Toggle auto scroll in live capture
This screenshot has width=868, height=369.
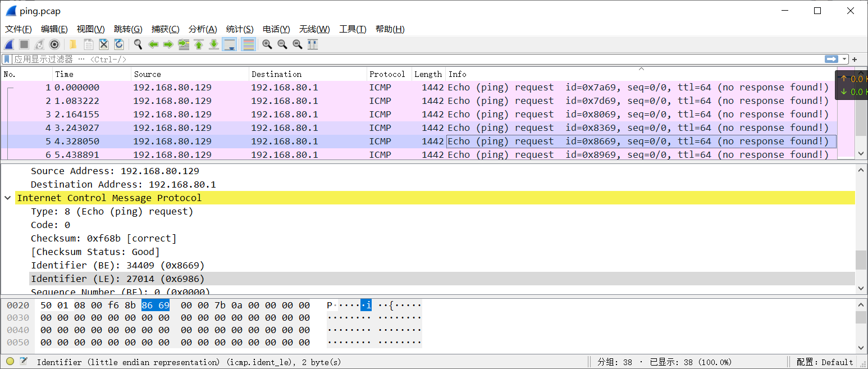click(x=229, y=44)
